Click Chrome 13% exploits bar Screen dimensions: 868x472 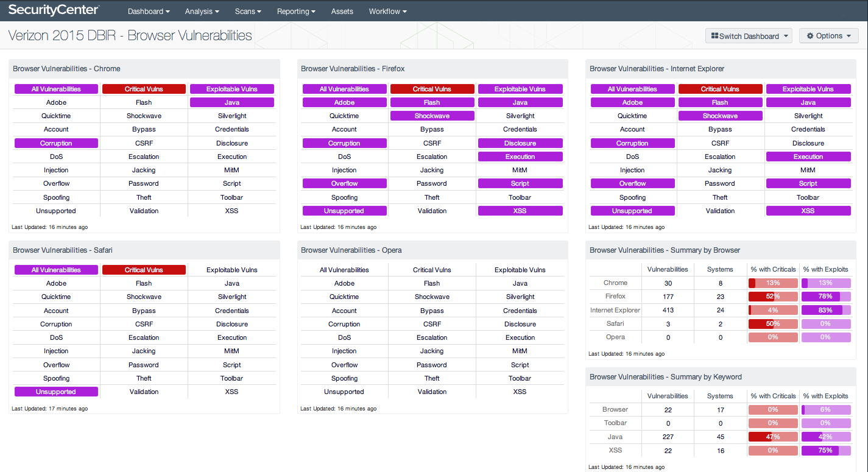826,283
